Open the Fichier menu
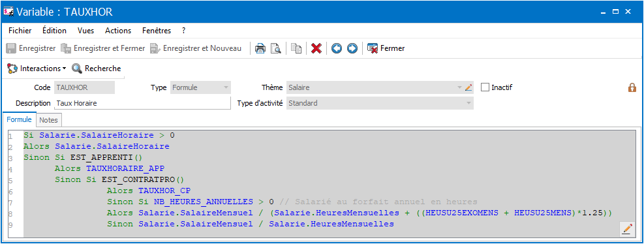644x244 pixels. (x=20, y=31)
